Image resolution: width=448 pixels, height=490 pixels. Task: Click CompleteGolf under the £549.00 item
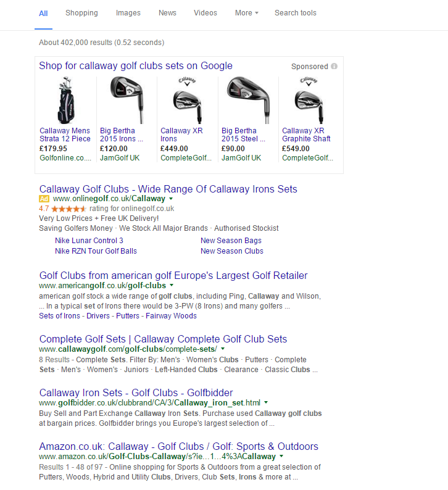[307, 158]
